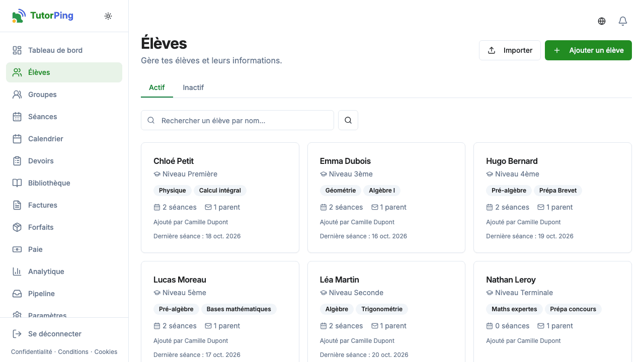Open the Confidentialité link
Screen dimensions: 644x362
[x=31, y=352]
